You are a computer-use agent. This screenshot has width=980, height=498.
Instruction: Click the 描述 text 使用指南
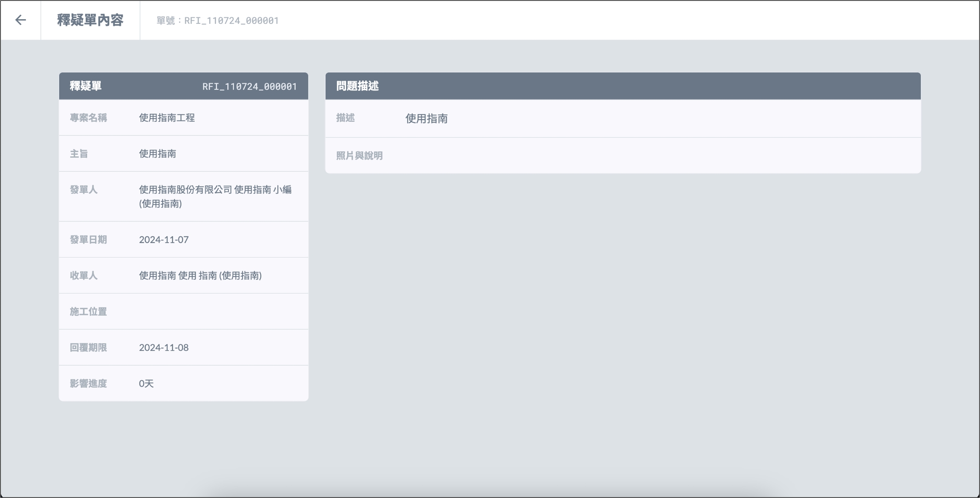coord(426,118)
